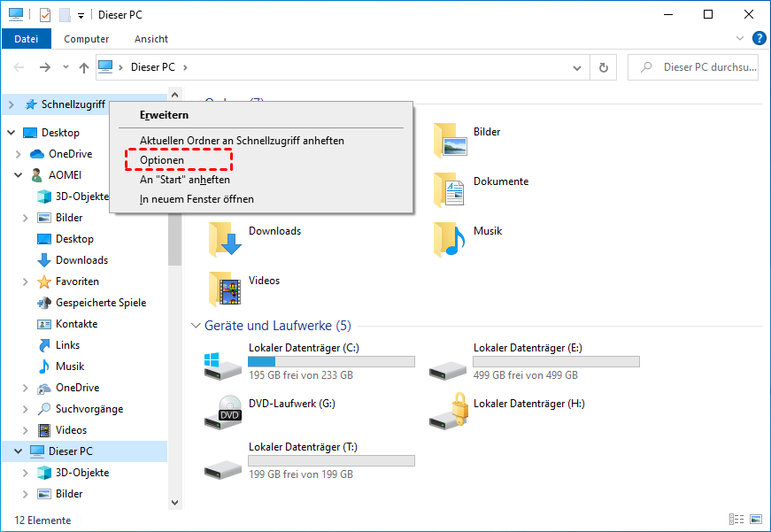This screenshot has height=532, width=771.
Task: Collapse the Desktop tree node
Action: click(x=12, y=133)
